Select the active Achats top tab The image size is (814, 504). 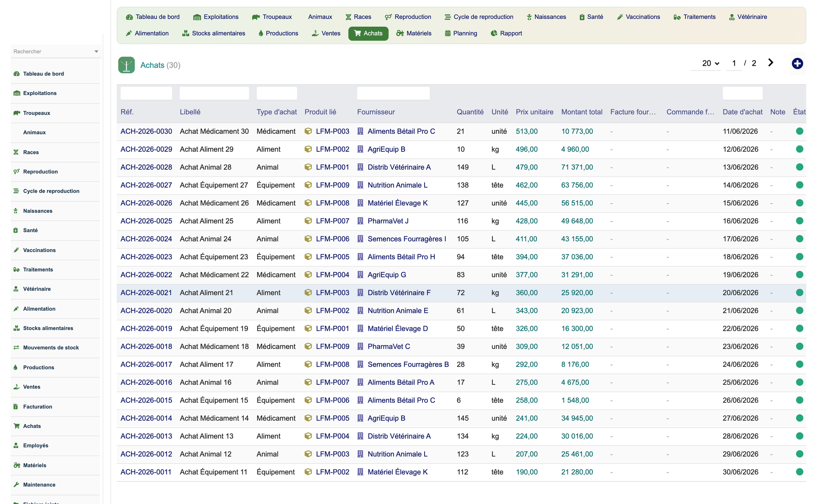pyautogui.click(x=368, y=33)
